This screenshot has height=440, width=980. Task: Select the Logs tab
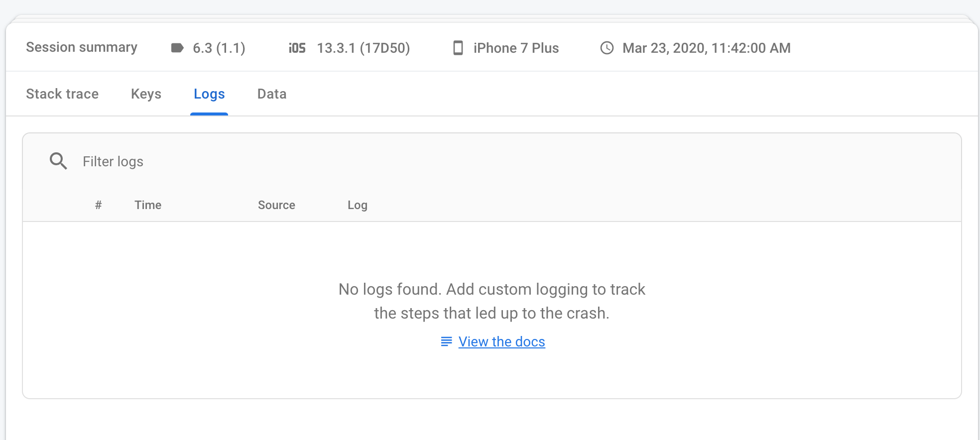point(209,94)
